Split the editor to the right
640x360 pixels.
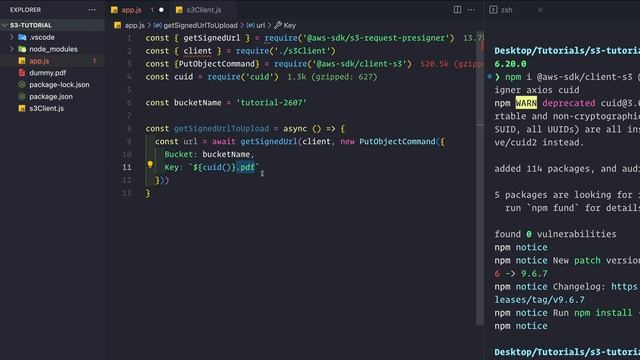pyautogui.click(x=457, y=9)
